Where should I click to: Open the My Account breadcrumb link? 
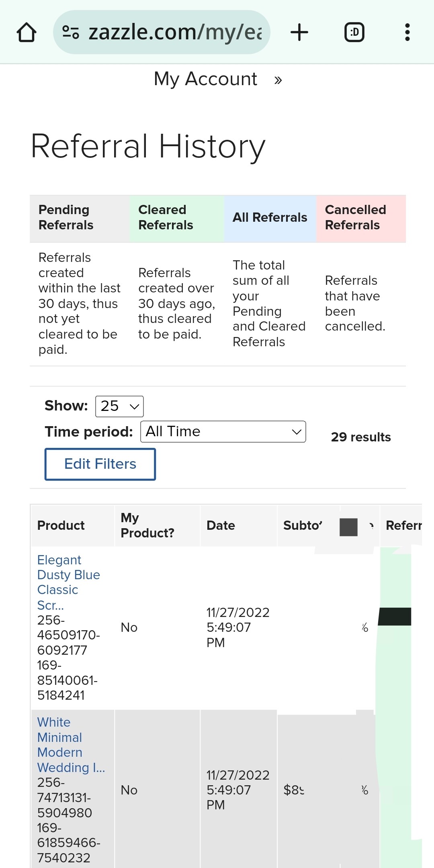pyautogui.click(x=205, y=79)
